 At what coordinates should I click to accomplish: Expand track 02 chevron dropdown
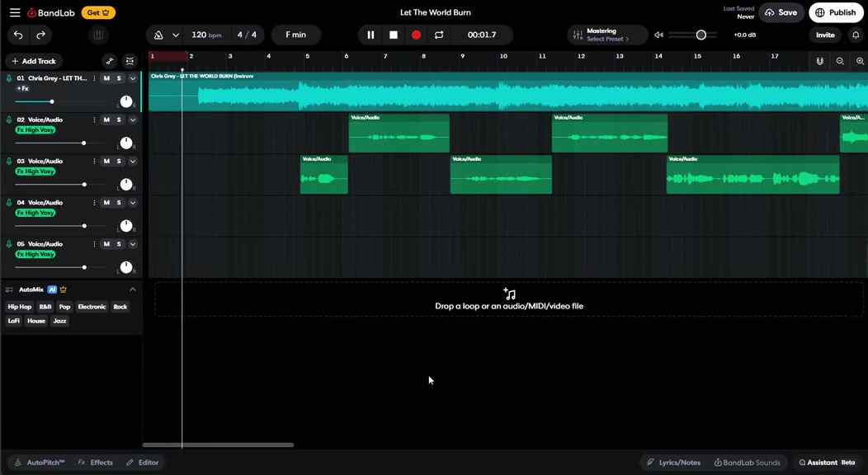[133, 120]
